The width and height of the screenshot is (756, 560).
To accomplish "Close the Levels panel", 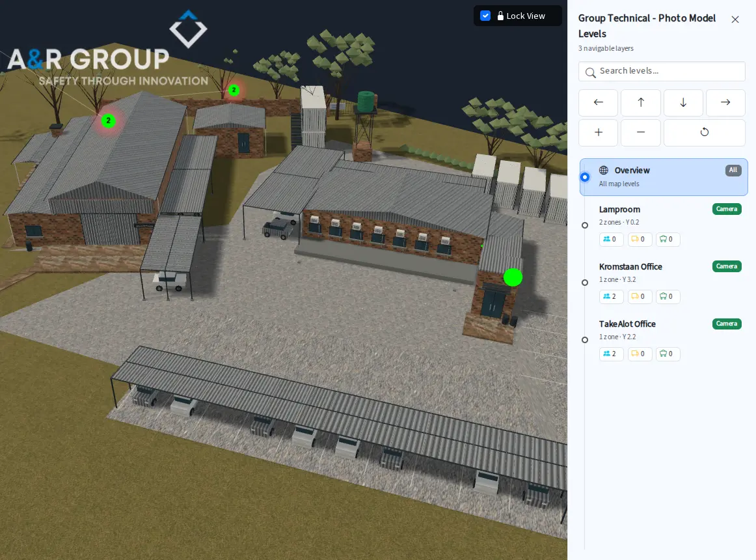I will [735, 20].
